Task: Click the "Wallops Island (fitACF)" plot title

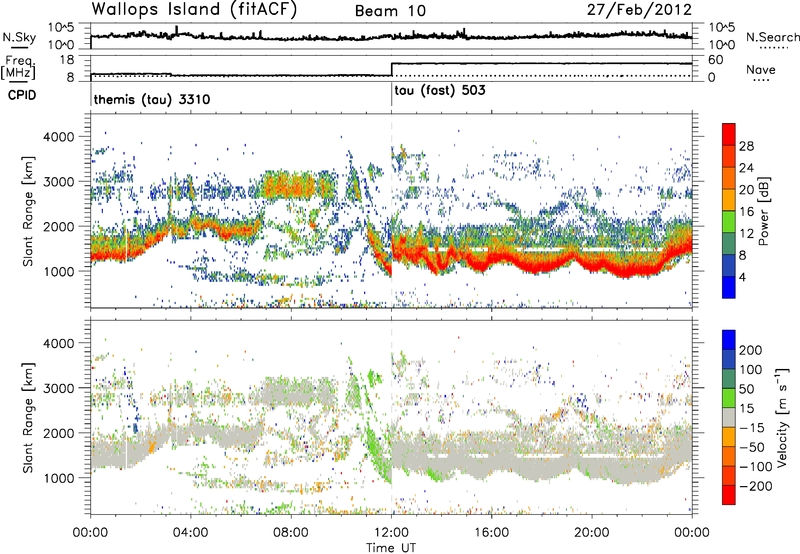Action: coord(194,10)
